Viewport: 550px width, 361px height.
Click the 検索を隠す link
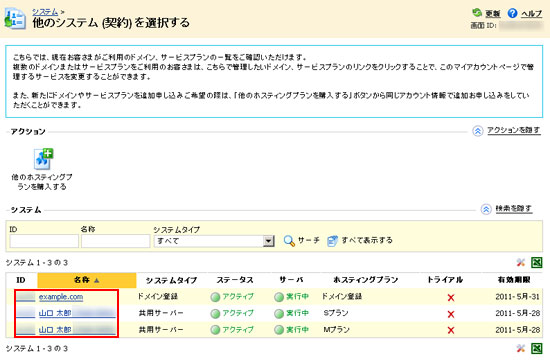click(514, 208)
